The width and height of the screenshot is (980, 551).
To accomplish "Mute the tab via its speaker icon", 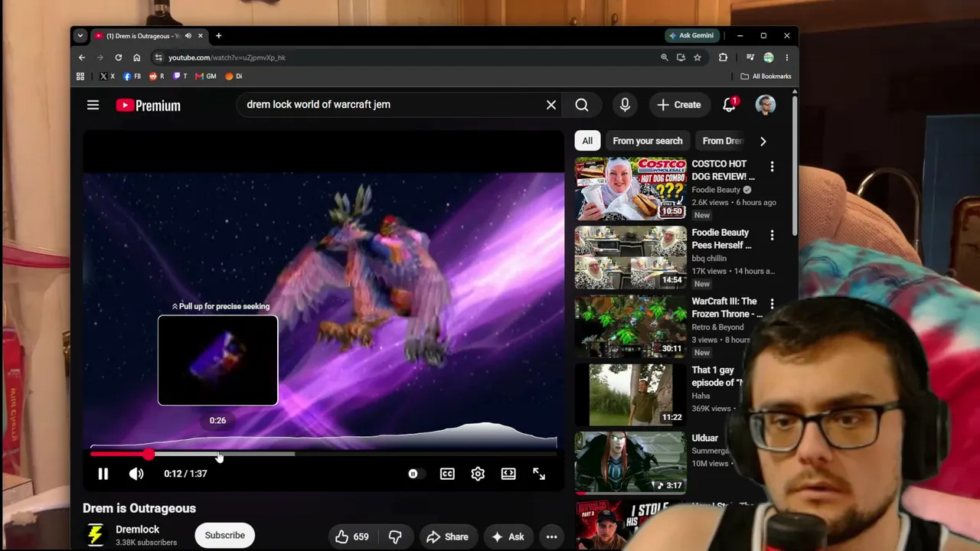I will [188, 36].
